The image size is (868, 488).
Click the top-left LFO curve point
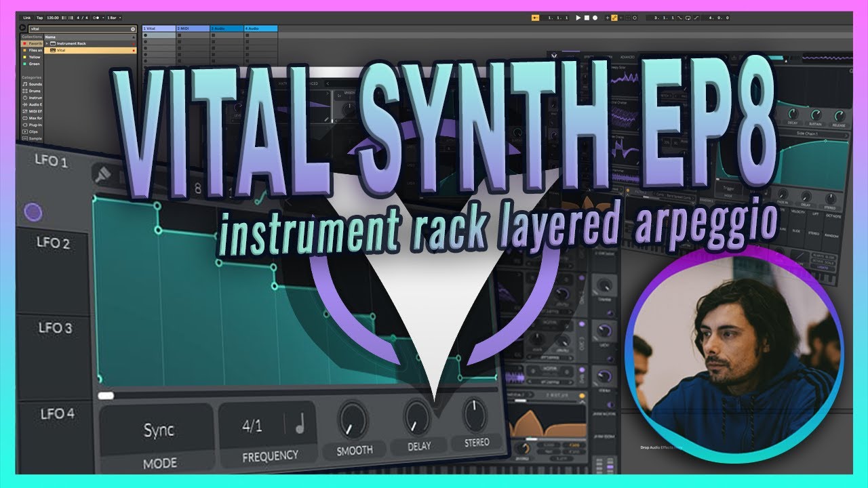click(95, 199)
